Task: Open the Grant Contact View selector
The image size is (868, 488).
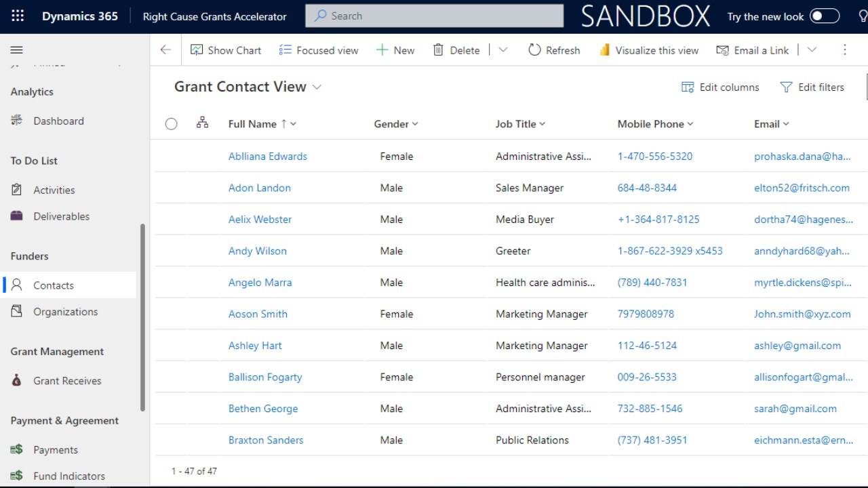Action: pyautogui.click(x=248, y=87)
